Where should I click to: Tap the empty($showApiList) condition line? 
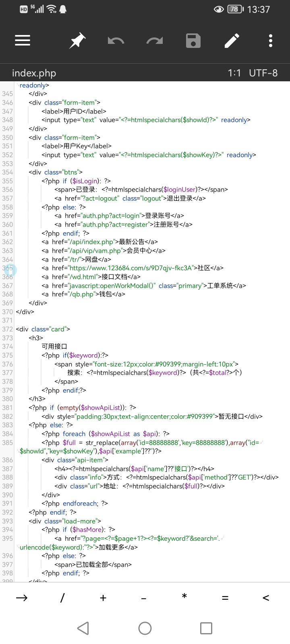(x=83, y=408)
